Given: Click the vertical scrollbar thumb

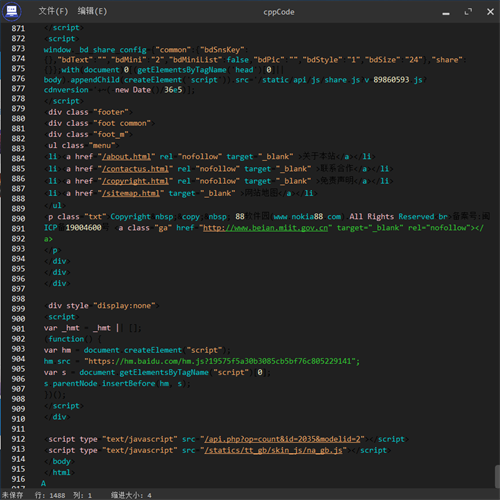Looking at the screenshot, I should [x=497, y=477].
